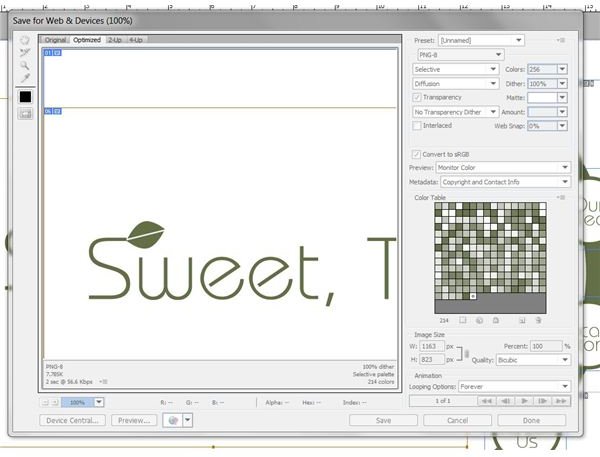The image size is (600, 457).
Task: Click zoom out minus button
Action: [45, 402]
